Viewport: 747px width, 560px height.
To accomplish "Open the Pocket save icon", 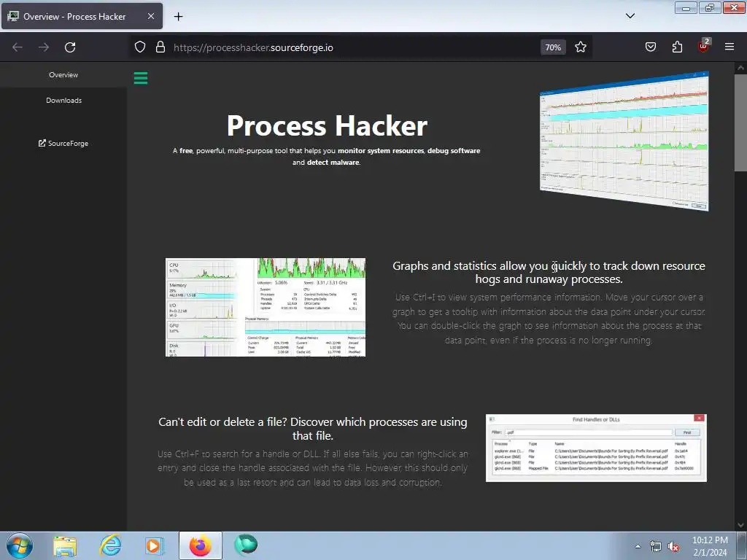I will point(651,47).
